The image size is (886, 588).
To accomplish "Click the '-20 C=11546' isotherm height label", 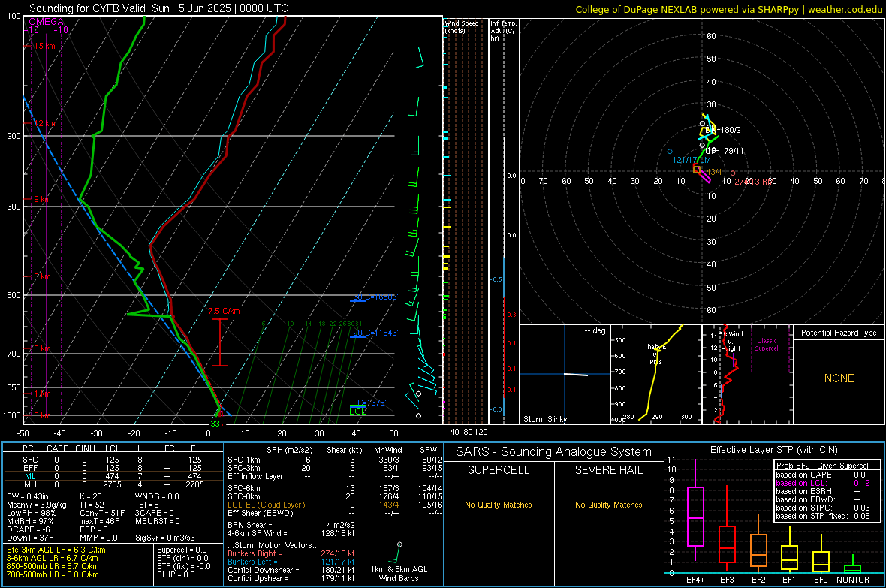I will (x=374, y=333).
